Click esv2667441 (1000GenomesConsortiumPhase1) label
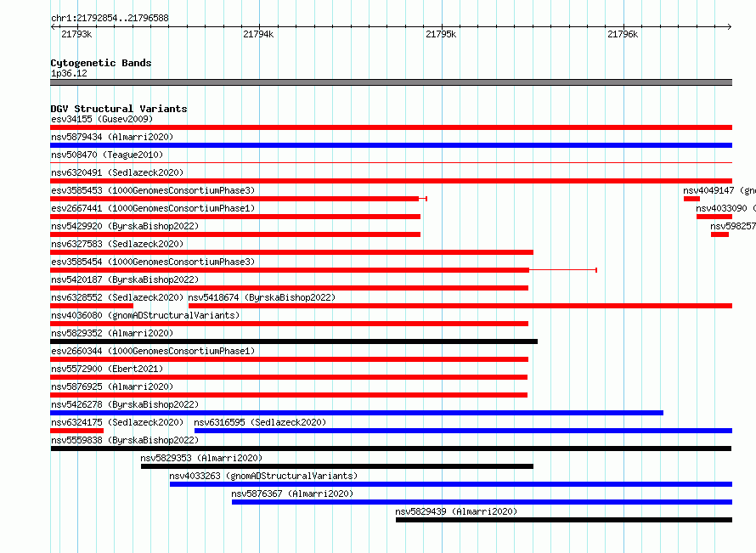Viewport: 756px width, 553px height. tap(153, 208)
